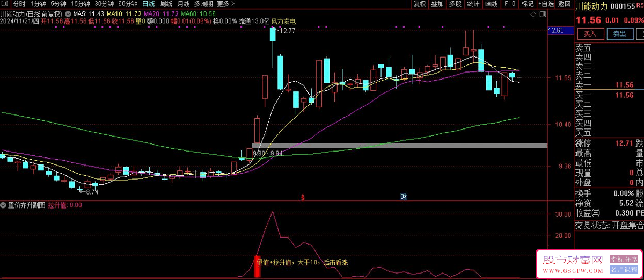Switch to 月线 monthly chart
Viewport: 644px width, 280px height.
(184, 4)
